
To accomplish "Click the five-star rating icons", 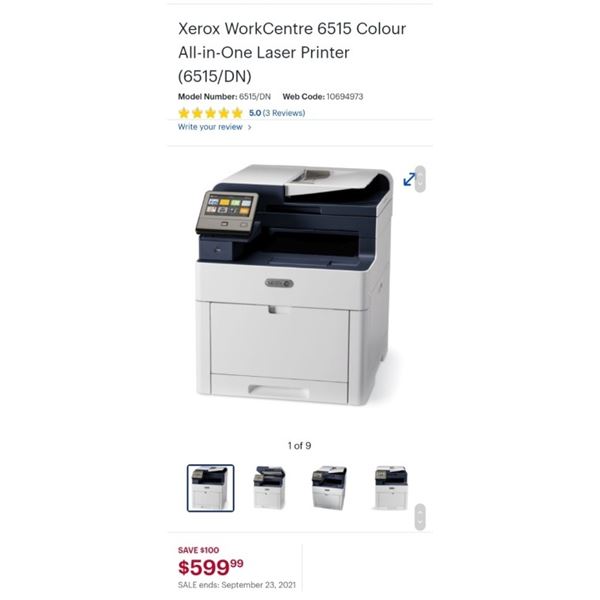I will coord(210,113).
